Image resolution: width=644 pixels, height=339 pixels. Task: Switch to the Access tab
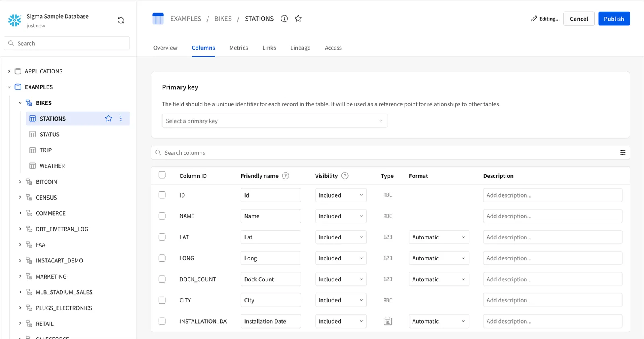point(333,48)
